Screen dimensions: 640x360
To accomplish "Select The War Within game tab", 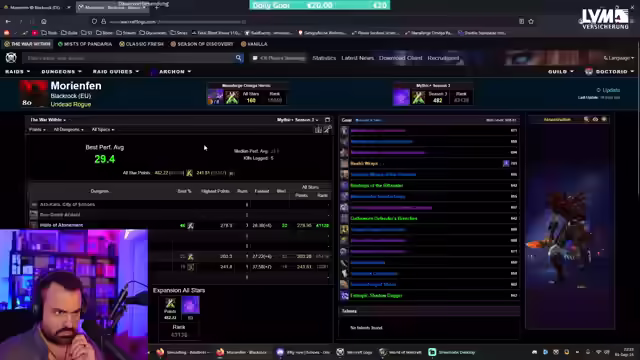I will [28, 44].
